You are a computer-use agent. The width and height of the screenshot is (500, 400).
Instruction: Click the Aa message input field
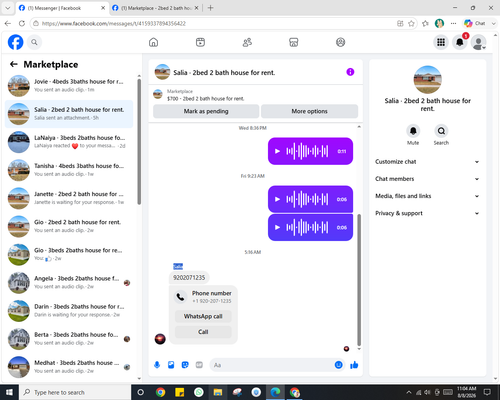(x=273, y=365)
